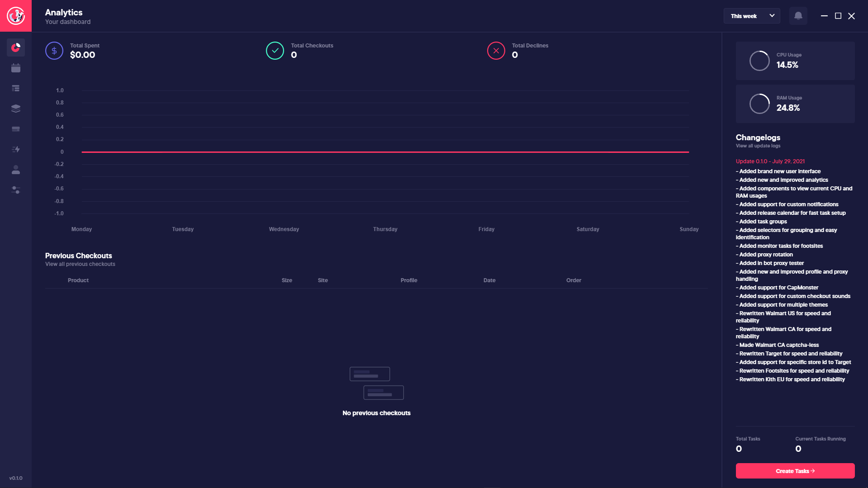Open the lightning bolt sidebar icon
Viewport: 868px width, 488px height.
click(16, 149)
